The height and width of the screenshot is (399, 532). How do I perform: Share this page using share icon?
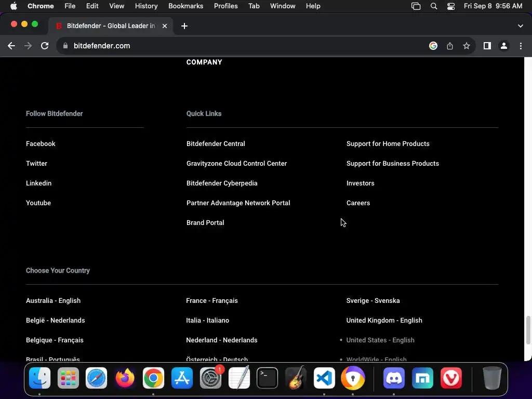point(450,46)
